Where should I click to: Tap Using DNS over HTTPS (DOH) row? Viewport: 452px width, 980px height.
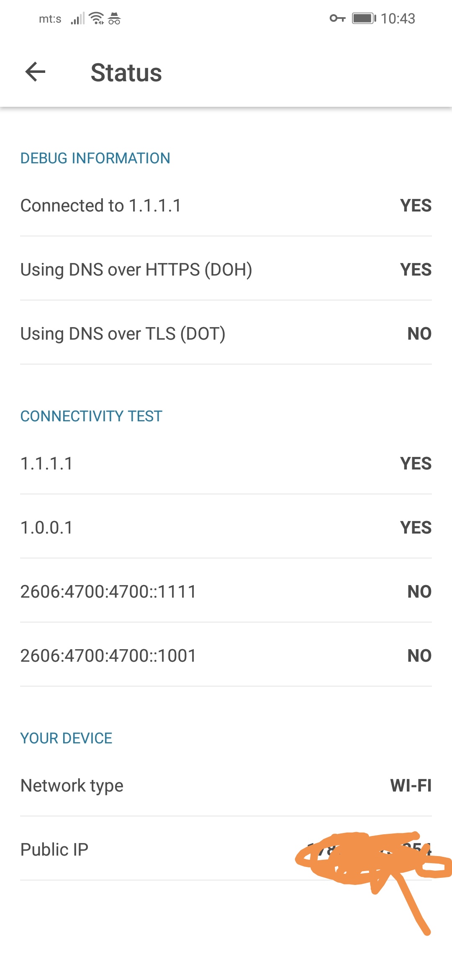click(x=226, y=270)
